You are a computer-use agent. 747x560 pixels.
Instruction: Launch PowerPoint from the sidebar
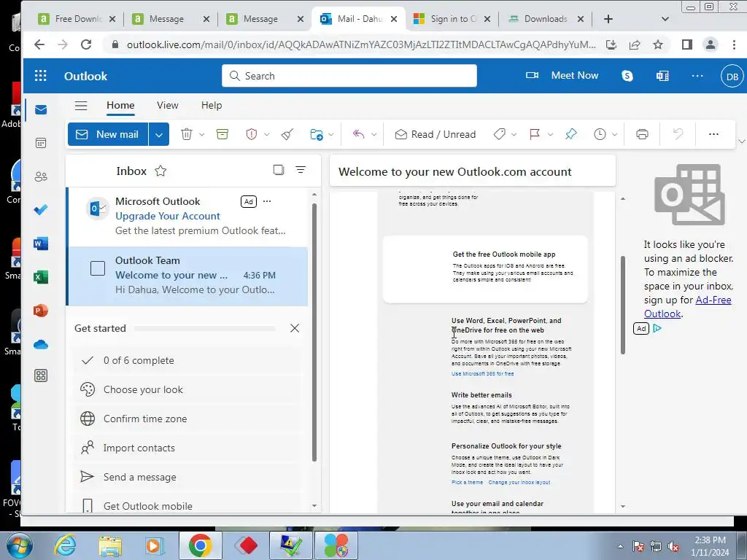(x=41, y=311)
